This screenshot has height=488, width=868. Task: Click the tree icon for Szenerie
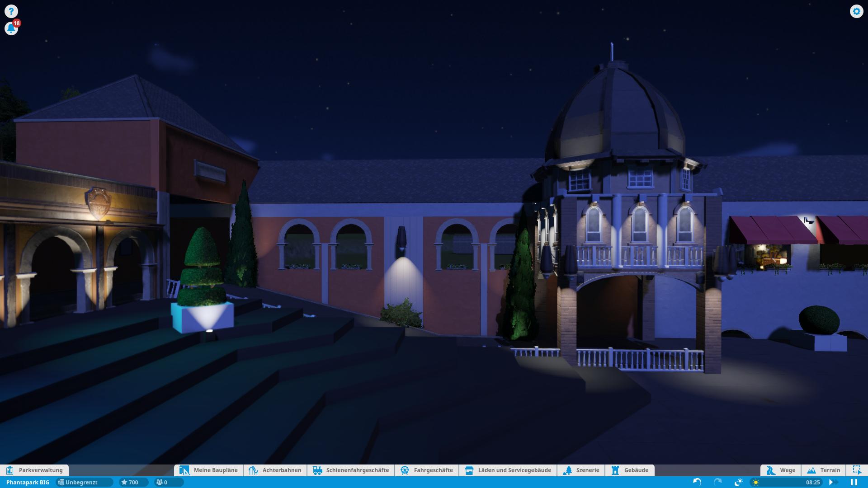[x=568, y=470]
